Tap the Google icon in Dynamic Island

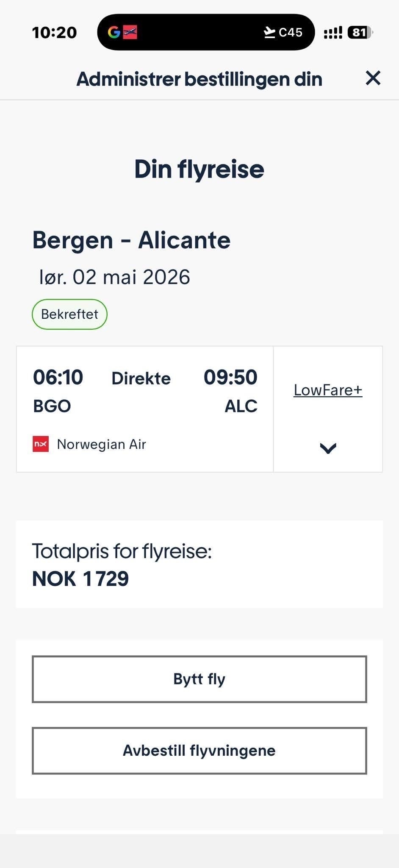(x=114, y=32)
